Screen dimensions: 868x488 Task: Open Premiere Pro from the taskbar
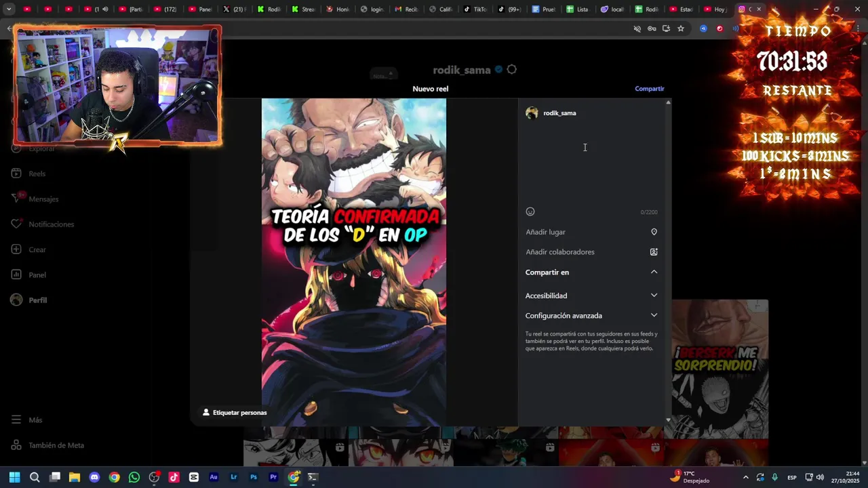pyautogui.click(x=273, y=477)
